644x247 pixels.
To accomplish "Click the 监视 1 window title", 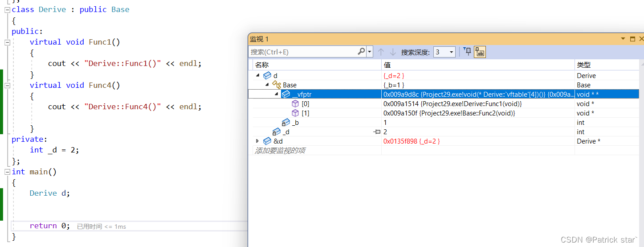I will tap(259, 39).
